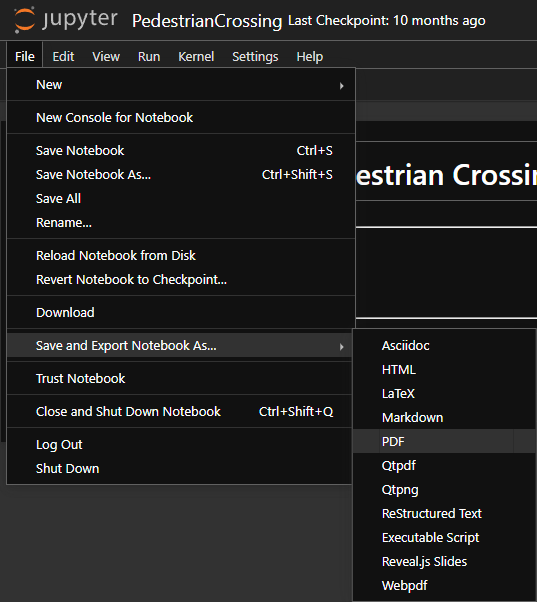Image resolution: width=537 pixels, height=602 pixels.
Task: Choose Reload Notebook from Disk
Action: pos(181,256)
